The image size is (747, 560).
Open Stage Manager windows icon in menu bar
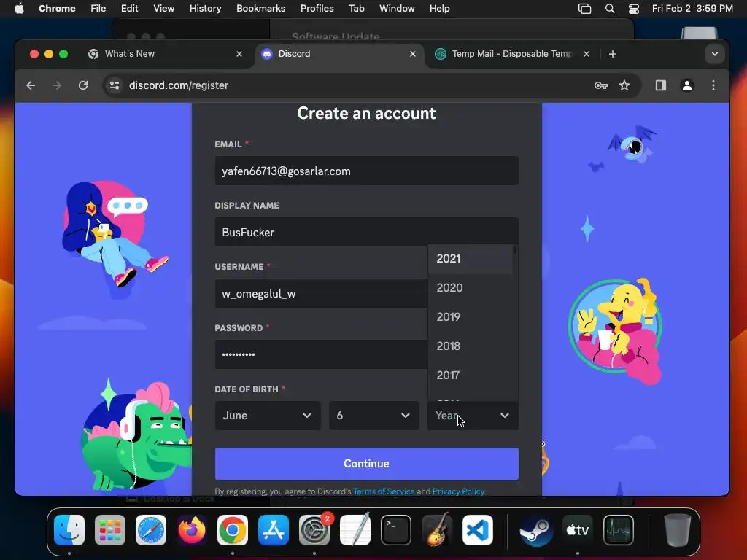click(x=584, y=9)
